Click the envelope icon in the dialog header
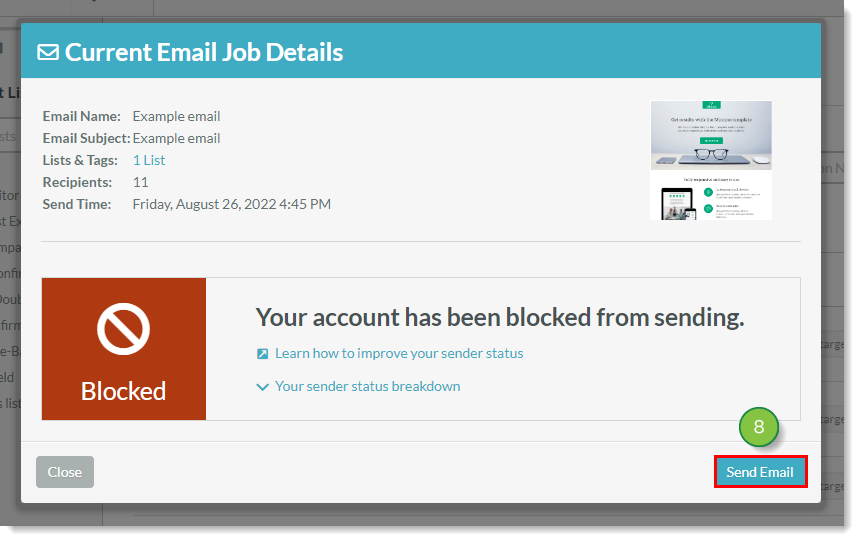 (x=48, y=52)
